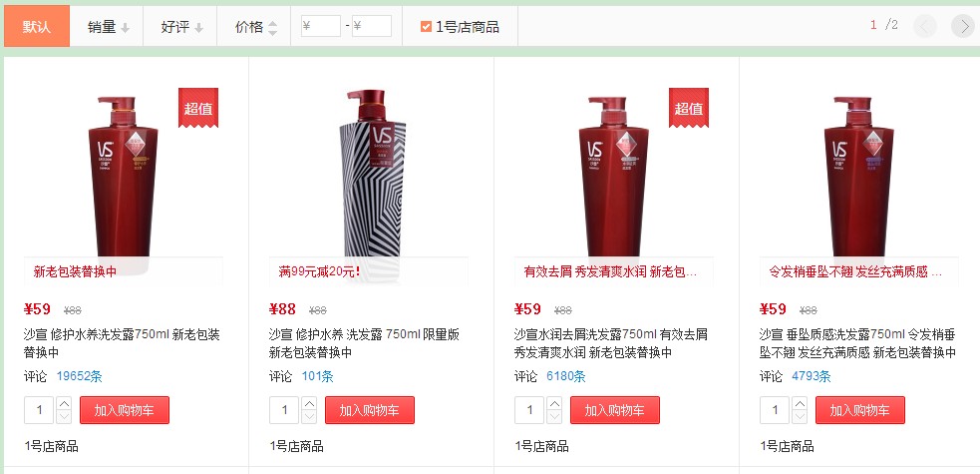Screen dimensions: 980x474
Task: Add 限量版 shampoo to cart with 加入购物车
Action: 370,410
